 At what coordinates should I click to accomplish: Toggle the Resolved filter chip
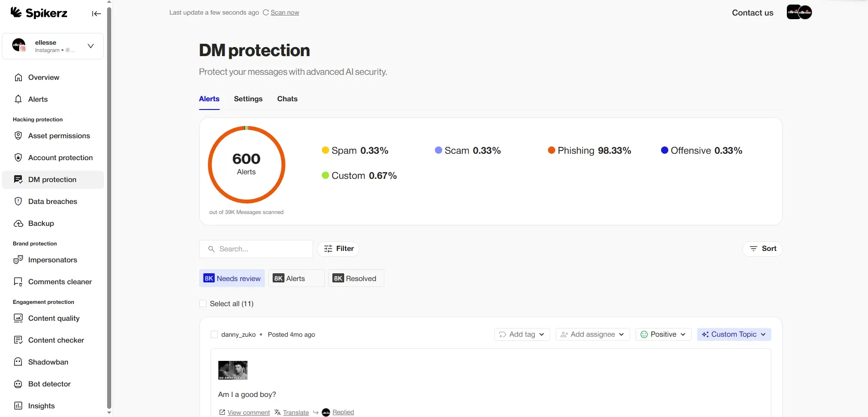(356, 278)
